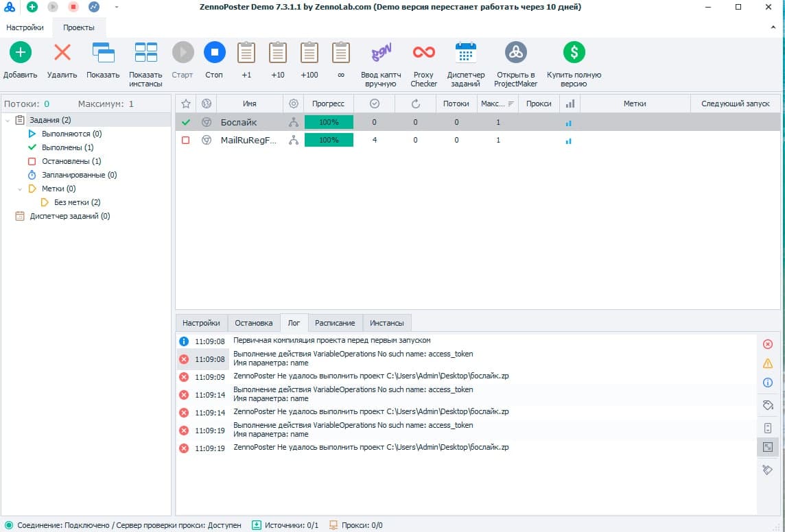
Task: Select Без метки (2) in the tree
Action: pyautogui.click(x=77, y=202)
